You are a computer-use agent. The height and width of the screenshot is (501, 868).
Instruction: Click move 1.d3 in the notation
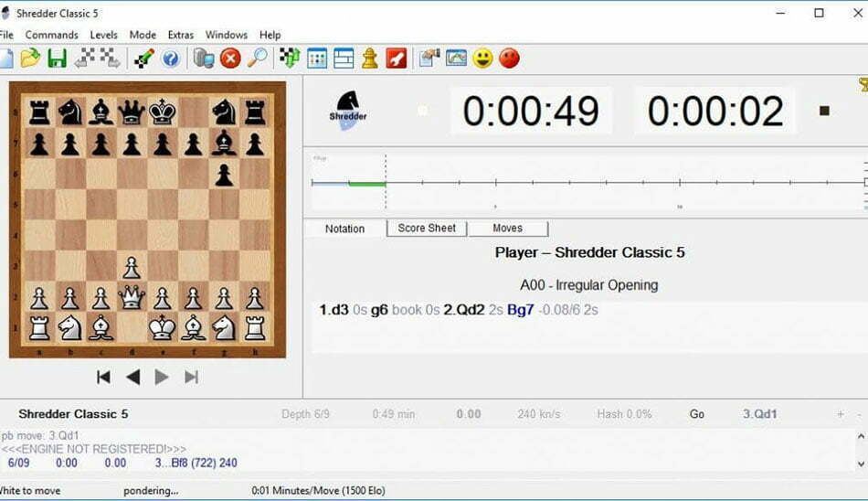[x=333, y=310]
